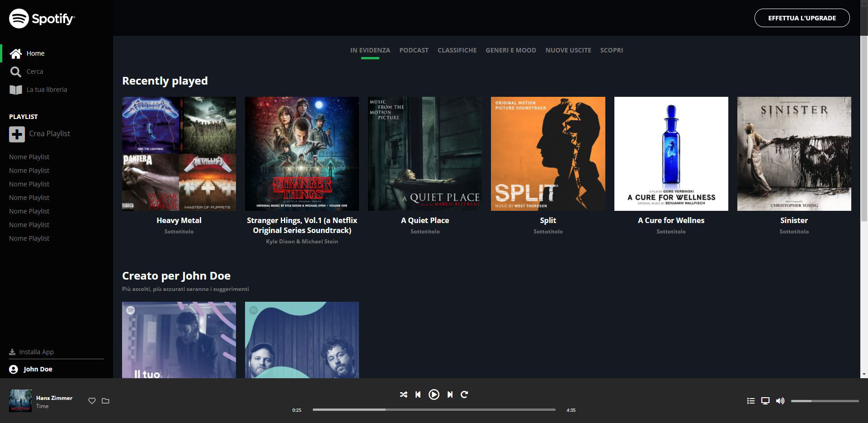Viewport: 868px width, 423px height.
Task: Open the CLASSIFICHE tab
Action: point(457,50)
